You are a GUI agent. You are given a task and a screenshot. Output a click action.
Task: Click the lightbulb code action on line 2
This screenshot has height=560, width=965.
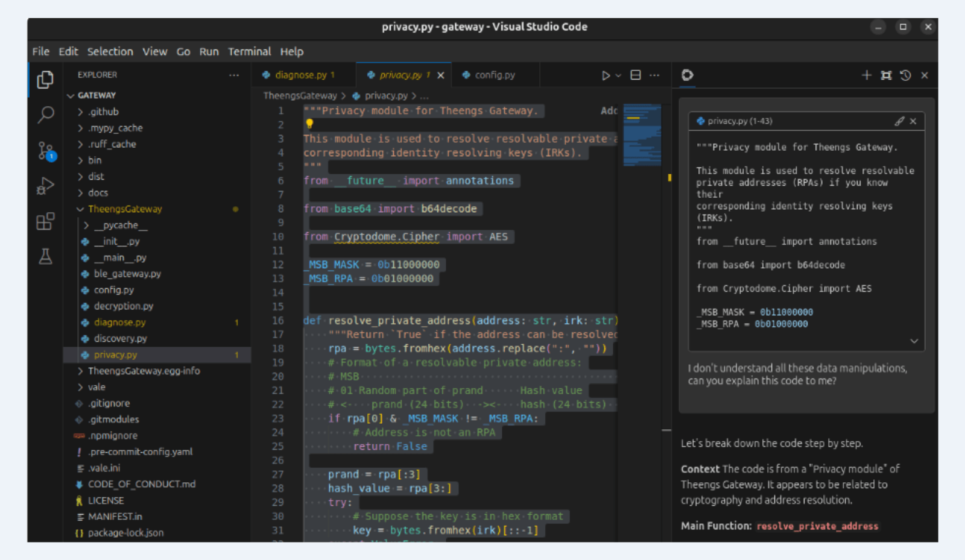309,124
